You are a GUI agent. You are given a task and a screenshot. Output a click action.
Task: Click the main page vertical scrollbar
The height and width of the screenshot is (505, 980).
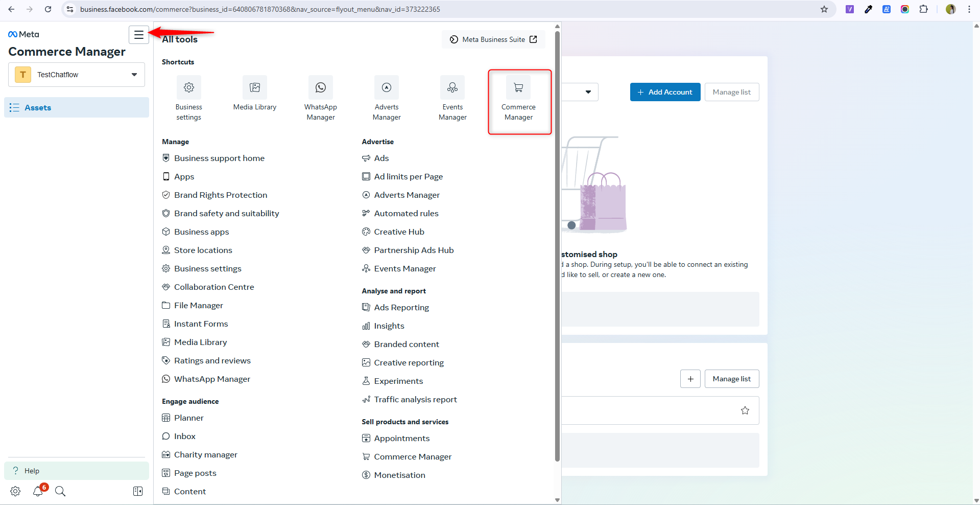click(976, 263)
